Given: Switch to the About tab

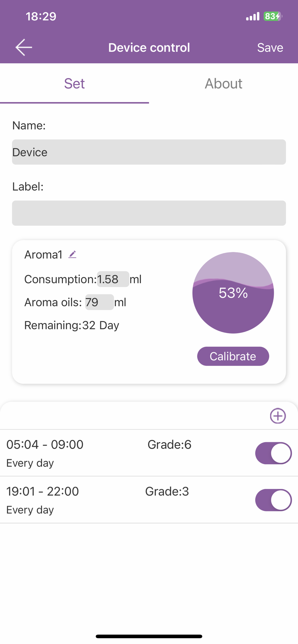Looking at the screenshot, I should click(223, 83).
